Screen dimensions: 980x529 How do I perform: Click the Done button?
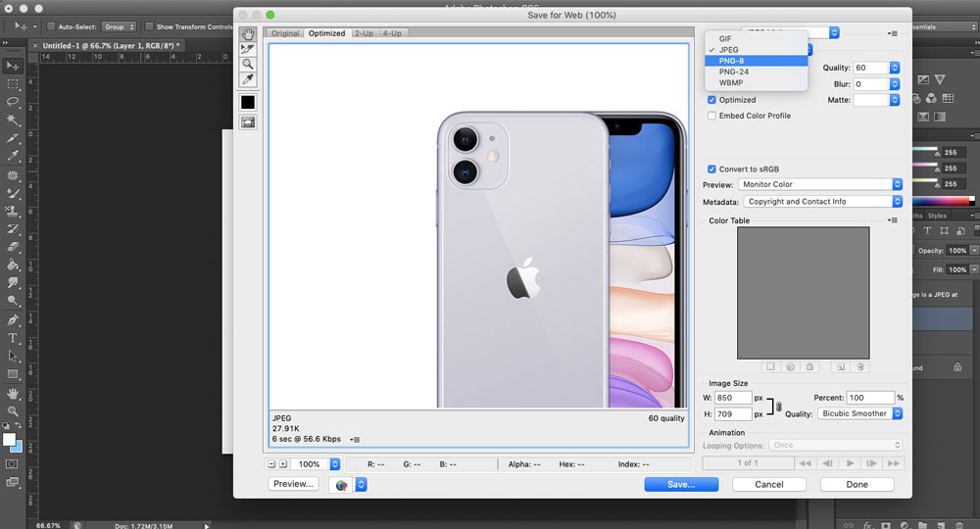(857, 485)
